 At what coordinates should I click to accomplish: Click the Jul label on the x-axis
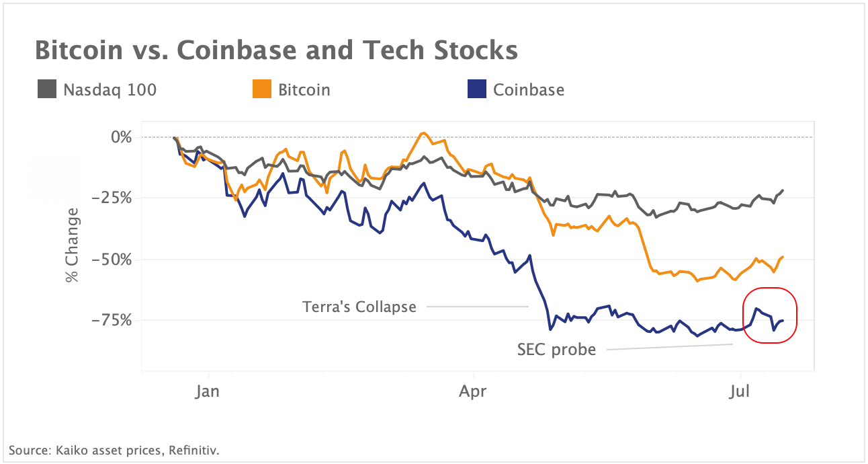pos(740,391)
